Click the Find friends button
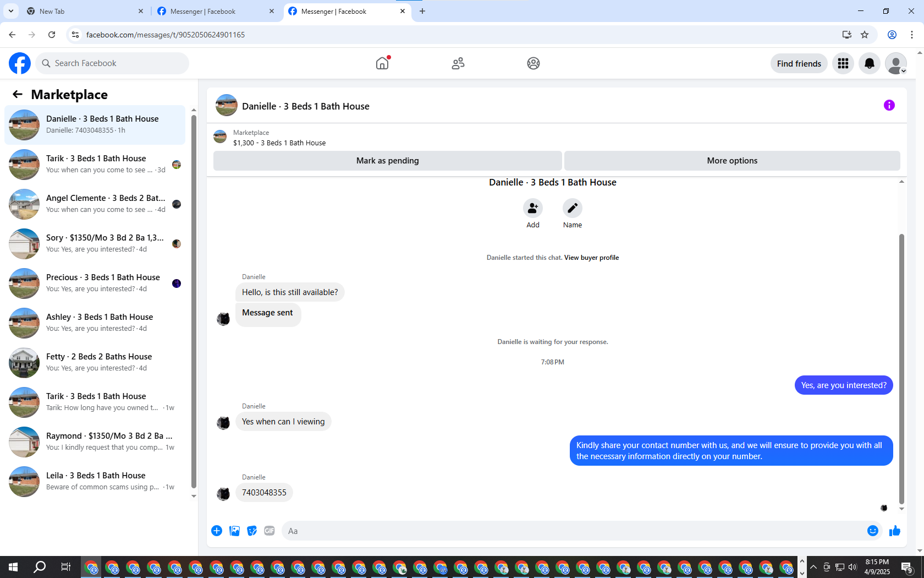The height and width of the screenshot is (578, 924). [799, 63]
